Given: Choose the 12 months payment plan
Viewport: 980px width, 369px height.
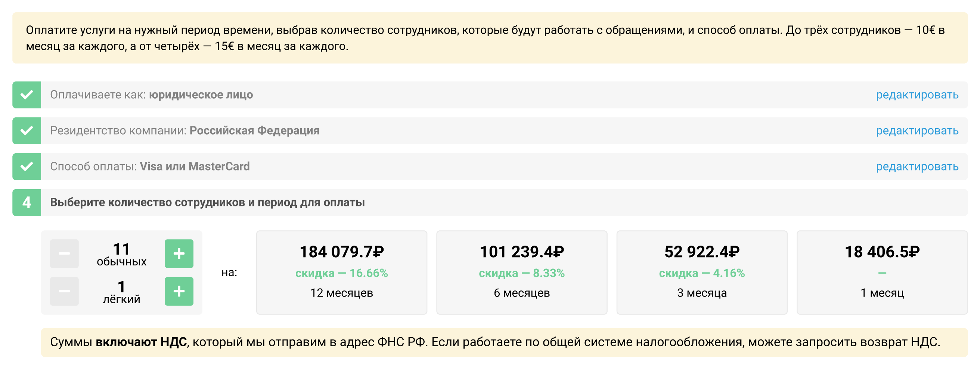Looking at the screenshot, I should (x=342, y=273).
